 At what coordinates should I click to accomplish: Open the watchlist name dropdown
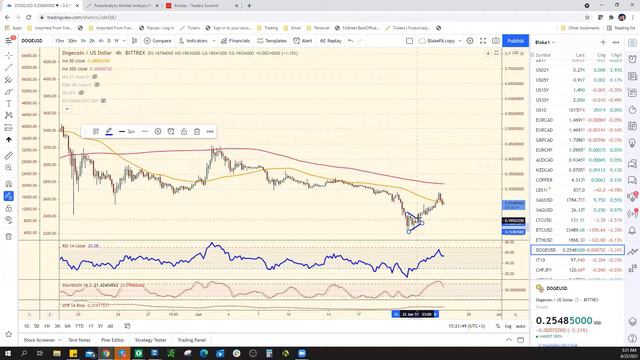tap(545, 42)
